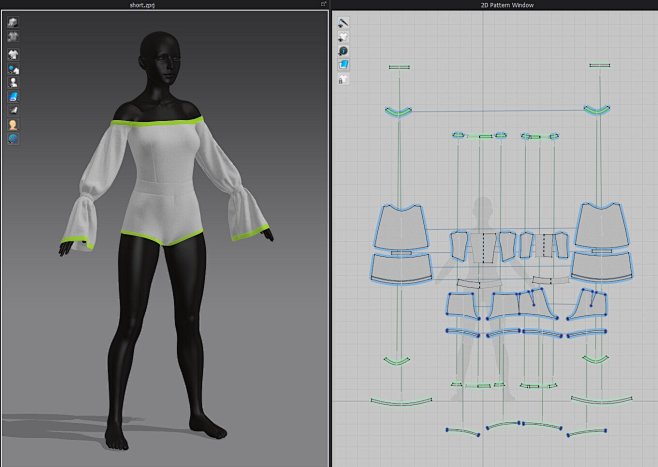Click the short.zprj window title
The height and width of the screenshot is (467, 658).
163,5
